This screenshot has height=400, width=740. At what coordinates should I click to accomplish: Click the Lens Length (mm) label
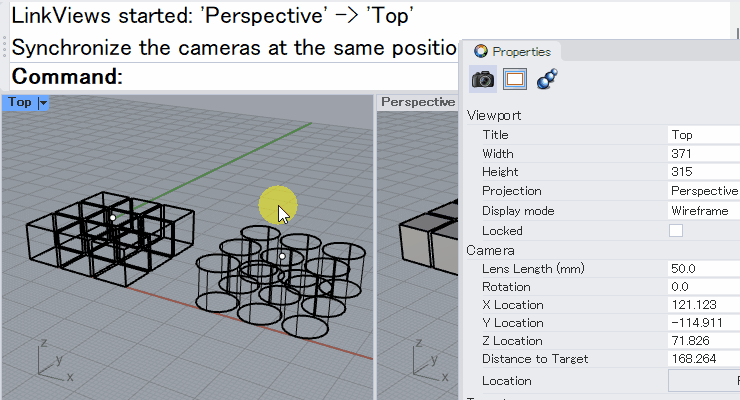click(x=533, y=269)
